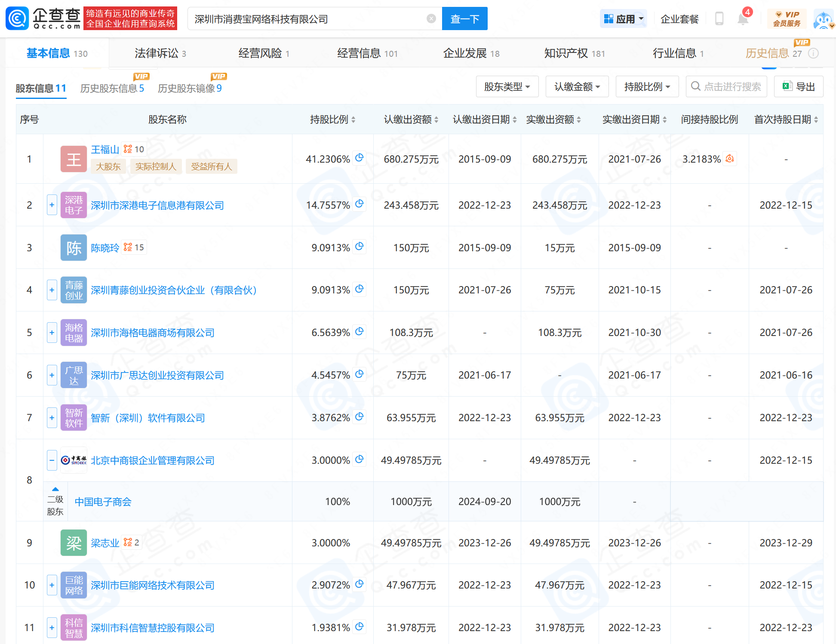The height and width of the screenshot is (644, 836).
Task: Collapse 北京中商银企业管理有限公司 row
Action: point(52,460)
